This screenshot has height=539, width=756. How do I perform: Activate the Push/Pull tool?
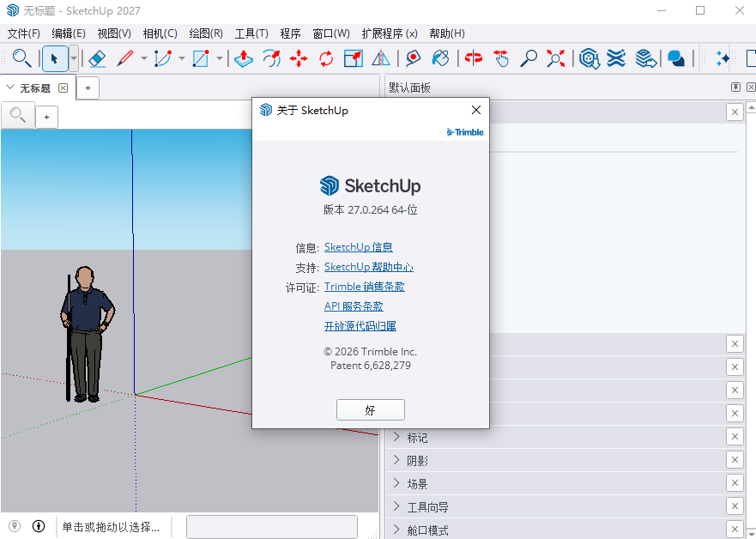tap(244, 59)
